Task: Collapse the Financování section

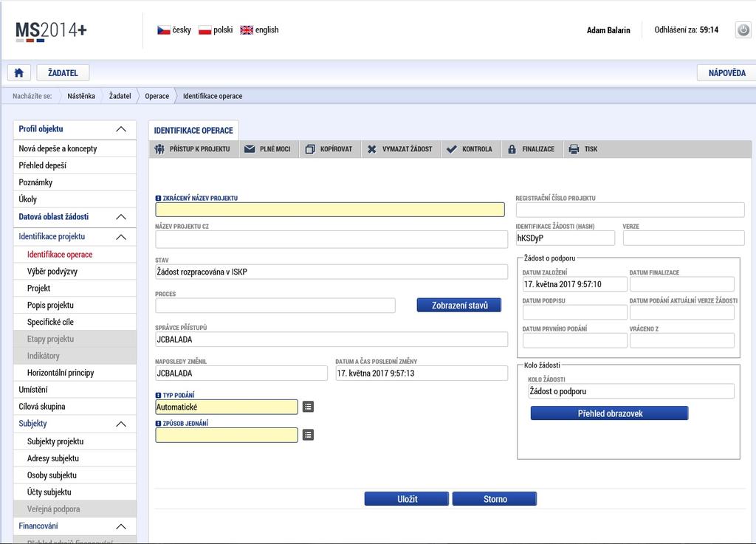Action: click(x=122, y=526)
